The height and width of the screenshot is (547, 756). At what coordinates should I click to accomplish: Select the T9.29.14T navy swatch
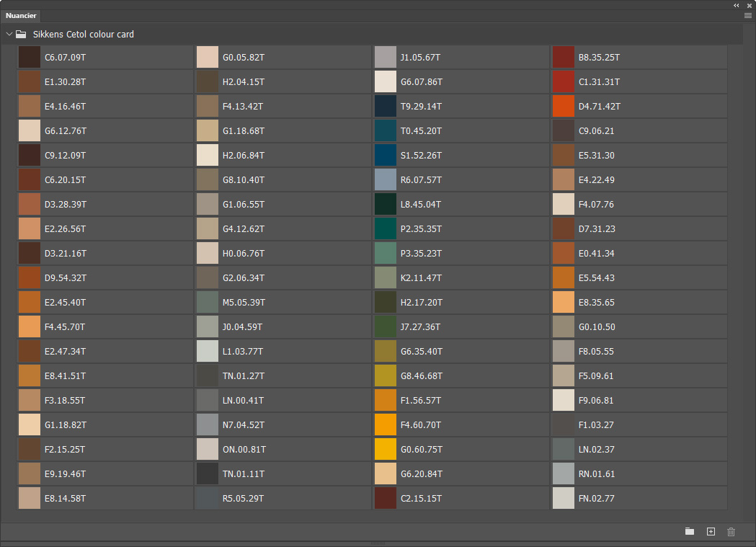[x=386, y=106]
